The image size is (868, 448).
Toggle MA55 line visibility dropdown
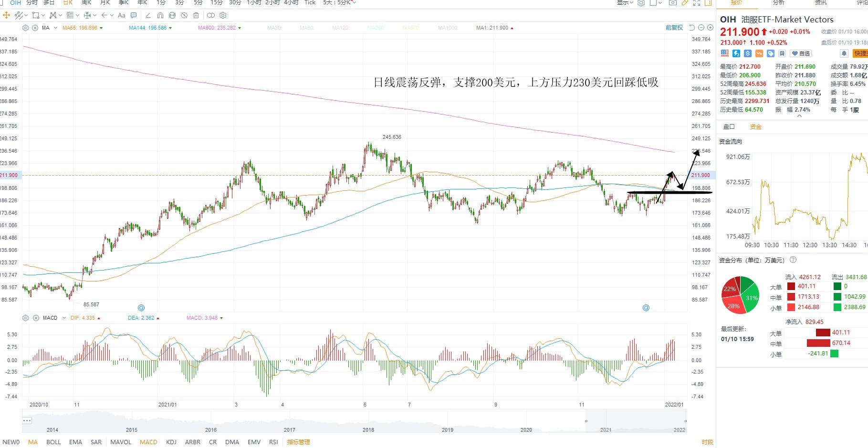click(x=101, y=28)
